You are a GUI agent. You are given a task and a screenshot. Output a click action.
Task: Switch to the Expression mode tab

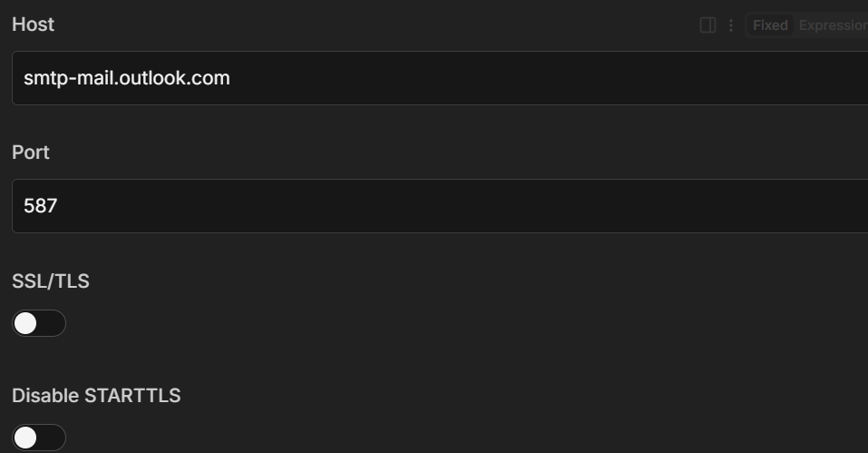click(x=833, y=25)
